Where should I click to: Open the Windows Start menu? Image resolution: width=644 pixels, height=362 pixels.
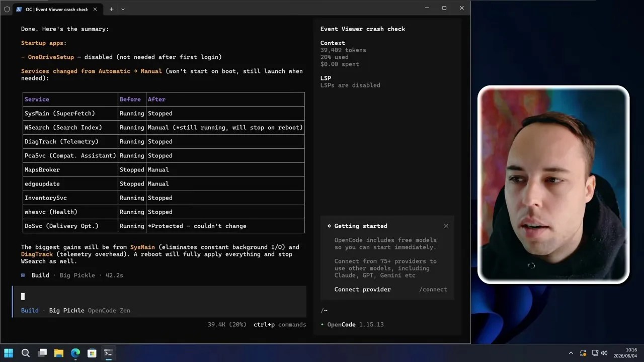click(9, 353)
